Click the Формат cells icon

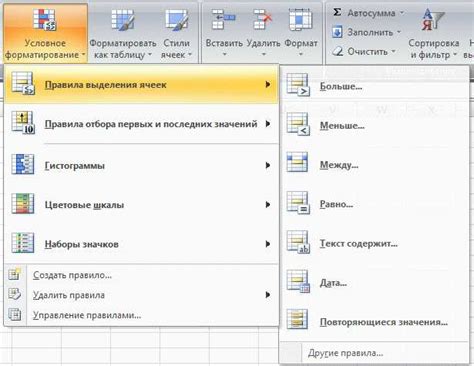coord(301,19)
